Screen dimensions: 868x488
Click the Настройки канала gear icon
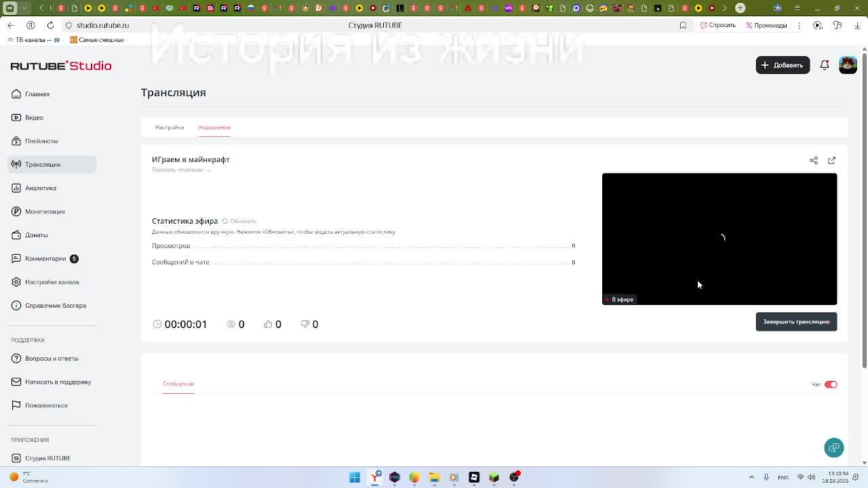pyautogui.click(x=16, y=282)
